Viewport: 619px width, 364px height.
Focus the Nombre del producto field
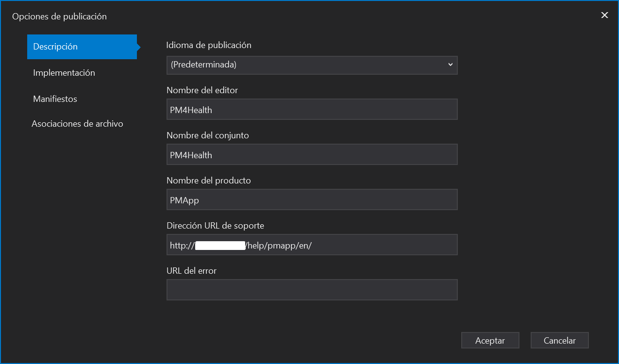pos(312,200)
